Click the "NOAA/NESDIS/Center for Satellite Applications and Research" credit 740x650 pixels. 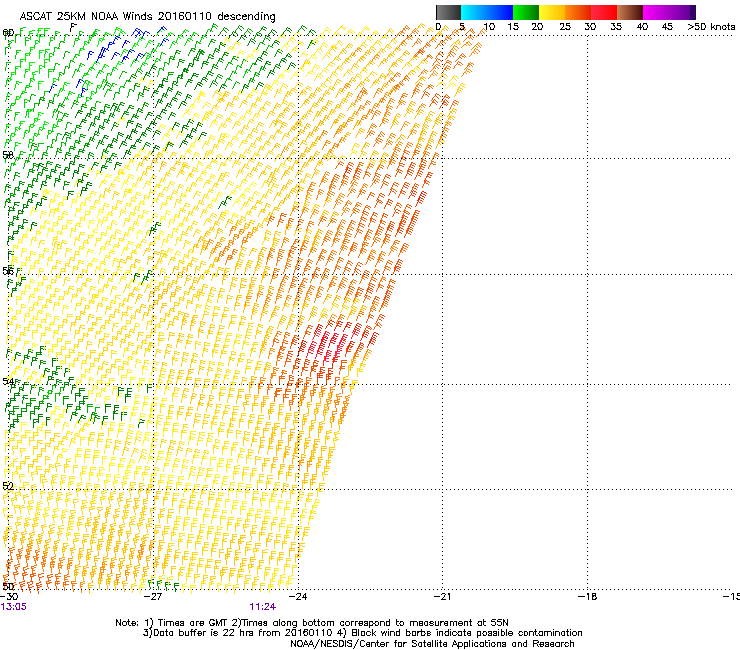[432, 644]
